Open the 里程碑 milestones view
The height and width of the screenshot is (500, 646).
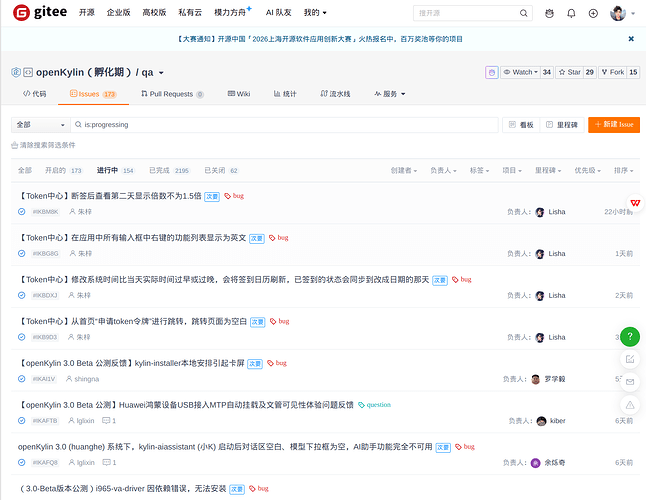pyautogui.click(x=562, y=125)
